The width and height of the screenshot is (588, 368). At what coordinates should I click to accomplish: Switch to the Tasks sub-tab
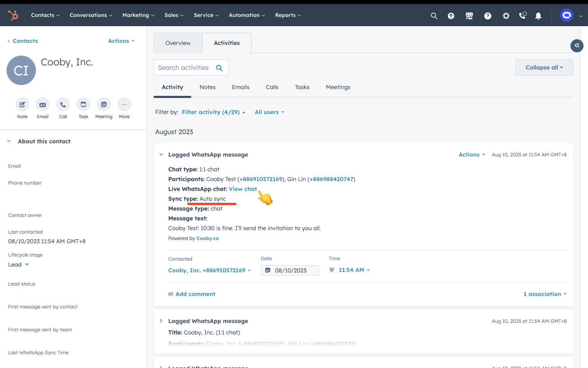point(302,87)
